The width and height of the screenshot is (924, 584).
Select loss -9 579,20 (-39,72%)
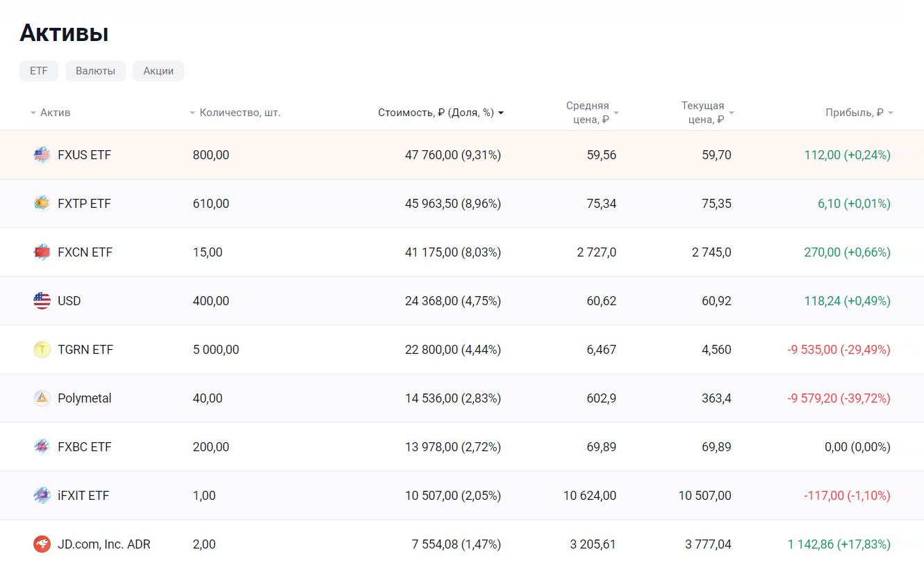(x=839, y=398)
